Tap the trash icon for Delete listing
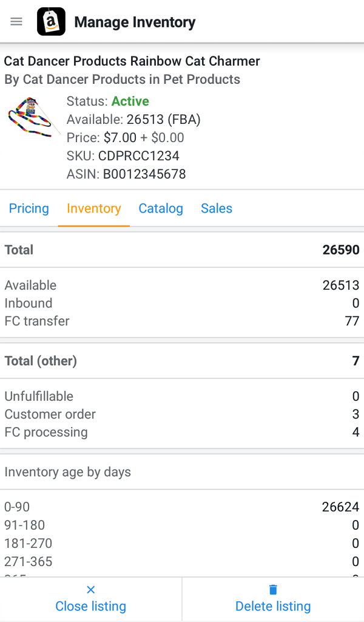Image resolution: width=364 pixels, height=622 pixels. point(272,589)
